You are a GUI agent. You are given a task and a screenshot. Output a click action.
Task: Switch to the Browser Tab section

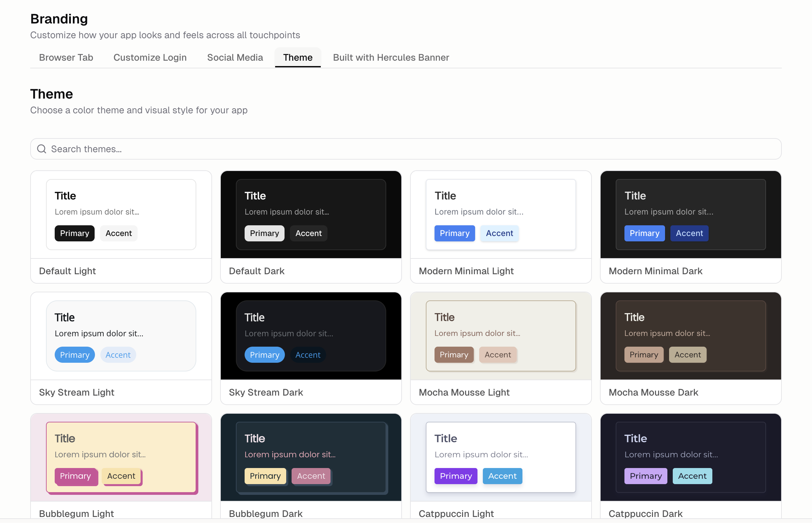pos(66,57)
